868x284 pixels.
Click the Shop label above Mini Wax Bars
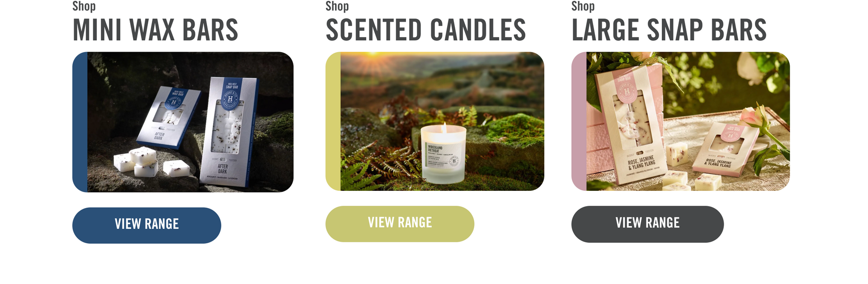[x=84, y=6]
